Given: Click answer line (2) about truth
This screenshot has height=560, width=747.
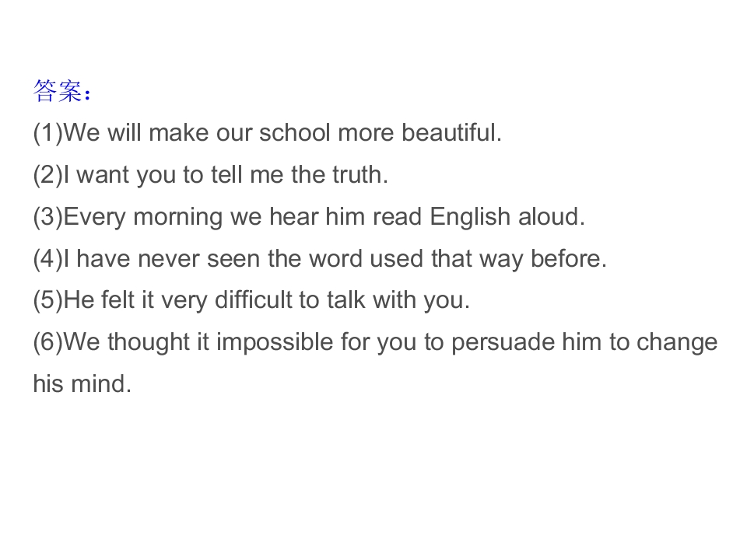Looking at the screenshot, I should pos(210,175).
